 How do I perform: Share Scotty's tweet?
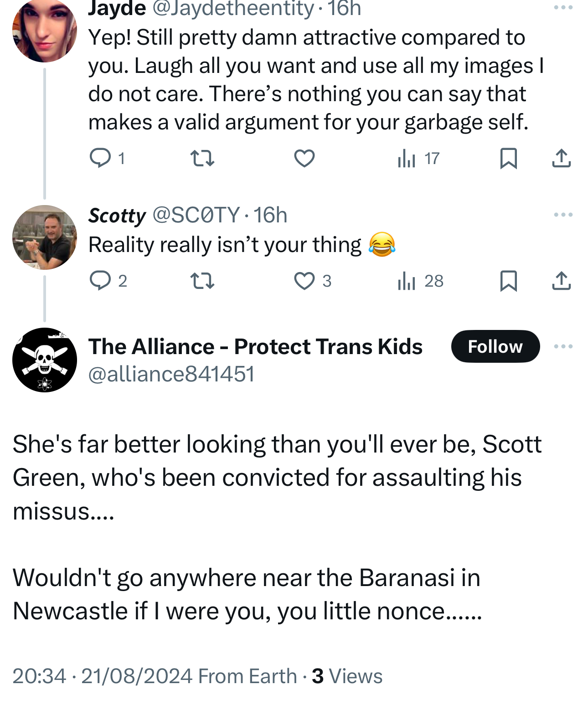click(x=561, y=281)
